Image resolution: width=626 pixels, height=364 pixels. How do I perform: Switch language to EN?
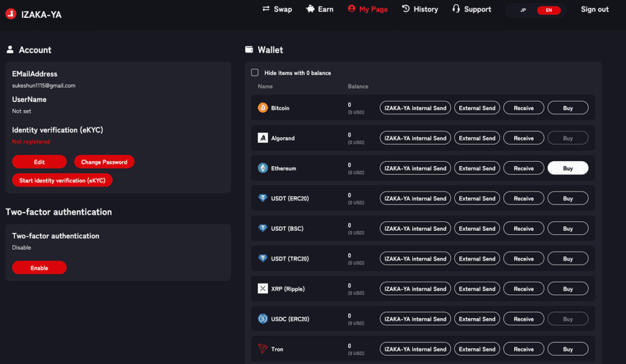(549, 10)
